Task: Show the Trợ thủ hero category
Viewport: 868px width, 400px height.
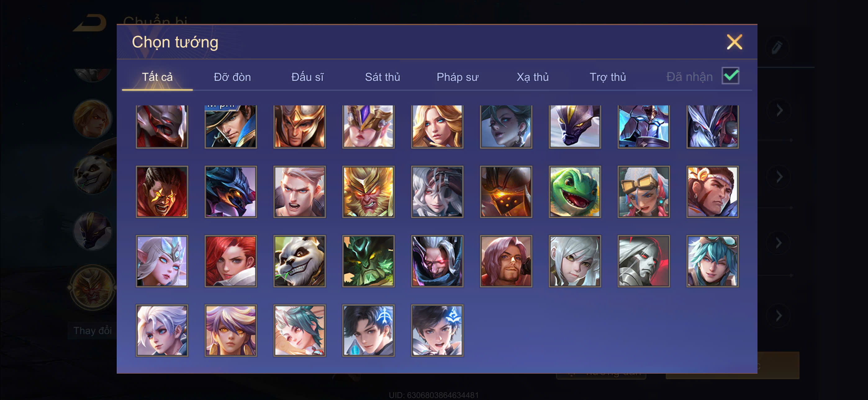Action: tap(608, 77)
